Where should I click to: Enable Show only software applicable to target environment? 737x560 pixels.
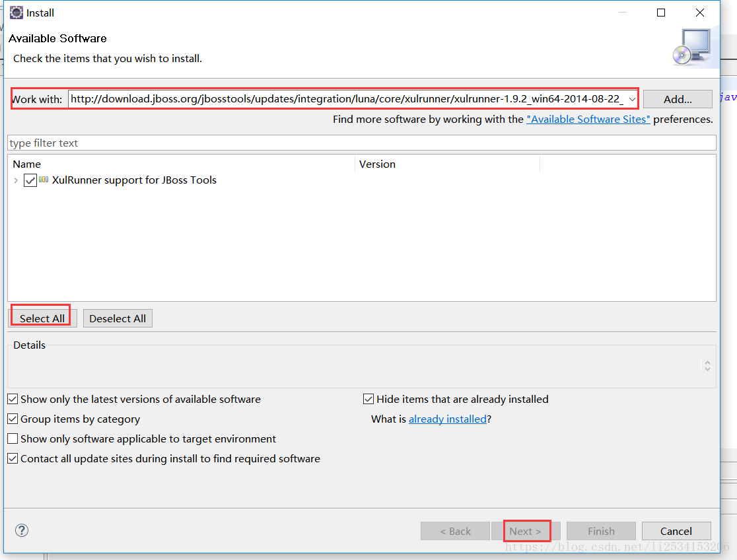click(13, 438)
